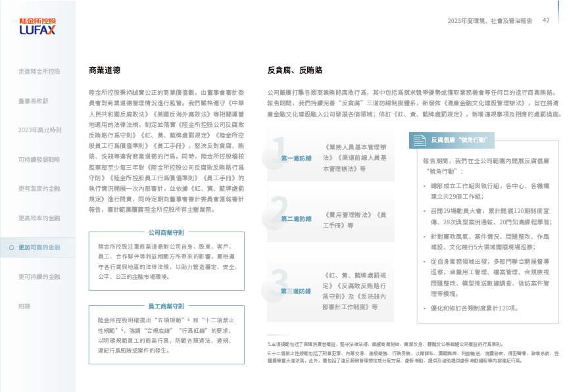The width and height of the screenshot is (588, 392).
Task: Jump to 更高效率的金融 section
Action: coord(39,218)
